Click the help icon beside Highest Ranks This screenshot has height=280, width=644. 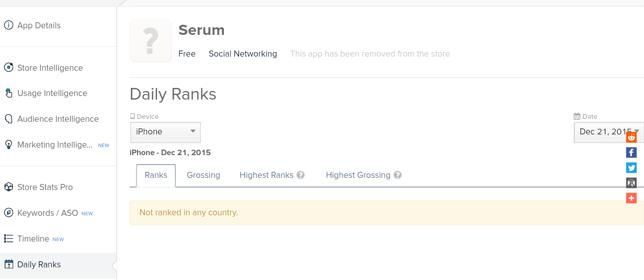[x=301, y=175]
